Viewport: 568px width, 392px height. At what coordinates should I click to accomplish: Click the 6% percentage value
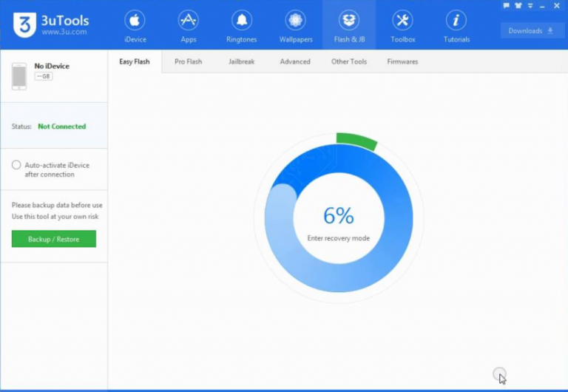339,215
